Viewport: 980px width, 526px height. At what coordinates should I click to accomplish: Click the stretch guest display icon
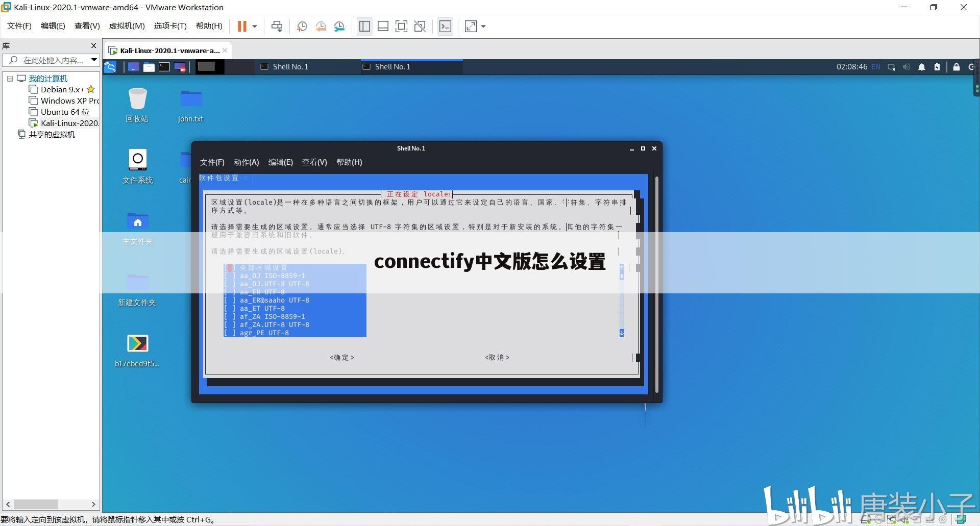coord(471,26)
